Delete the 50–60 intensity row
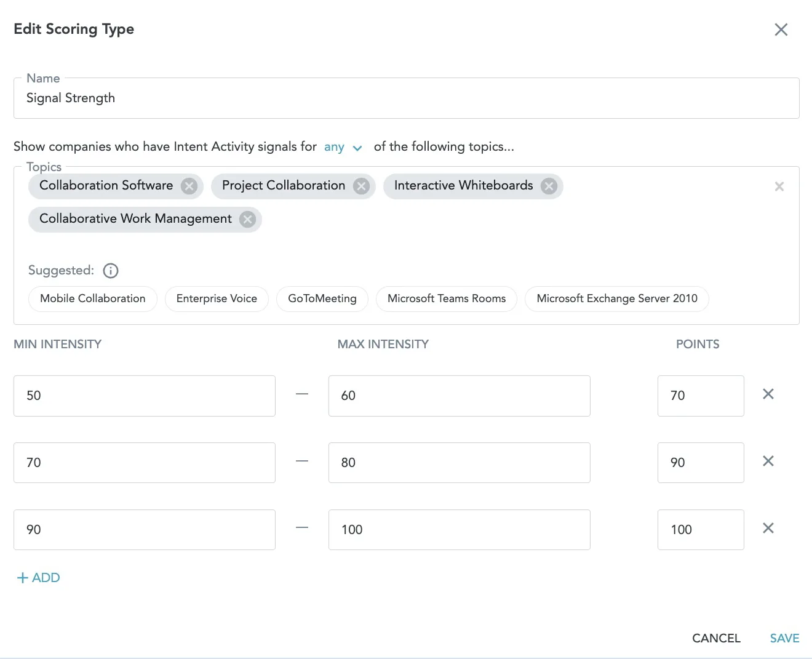812x659 pixels. click(768, 394)
